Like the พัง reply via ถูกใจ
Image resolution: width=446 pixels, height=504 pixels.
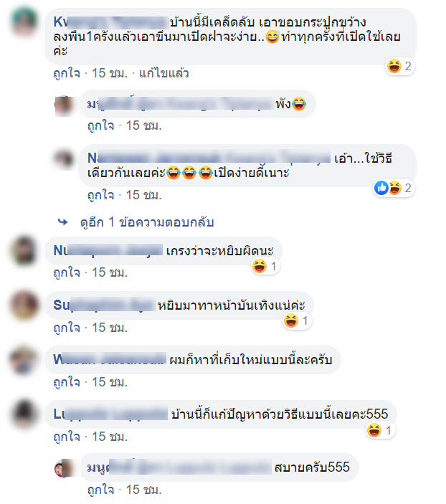click(x=100, y=125)
